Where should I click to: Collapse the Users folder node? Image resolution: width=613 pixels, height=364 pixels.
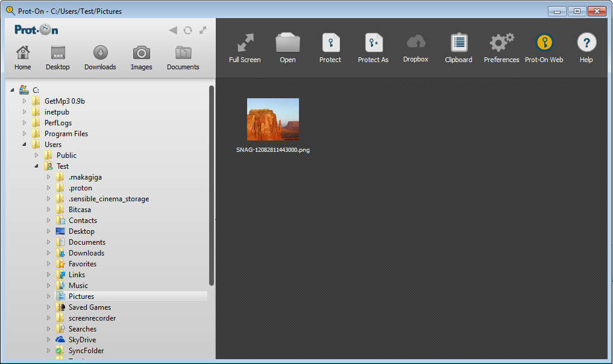click(25, 145)
